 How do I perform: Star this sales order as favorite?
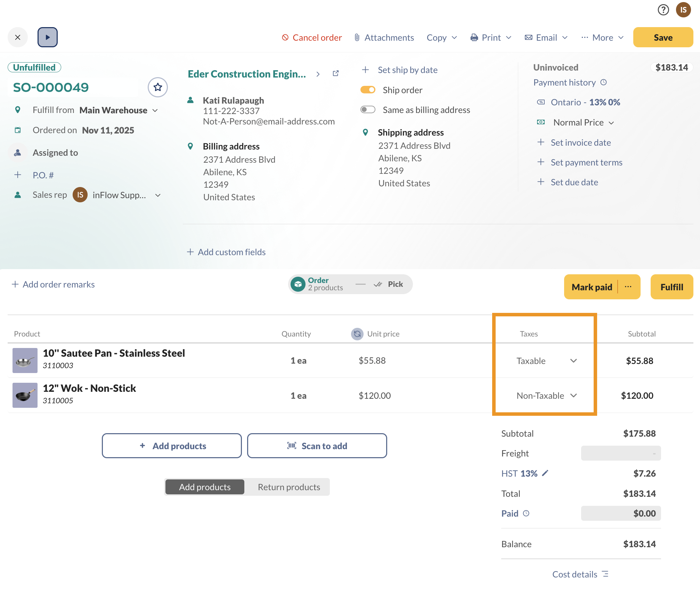coord(158,87)
